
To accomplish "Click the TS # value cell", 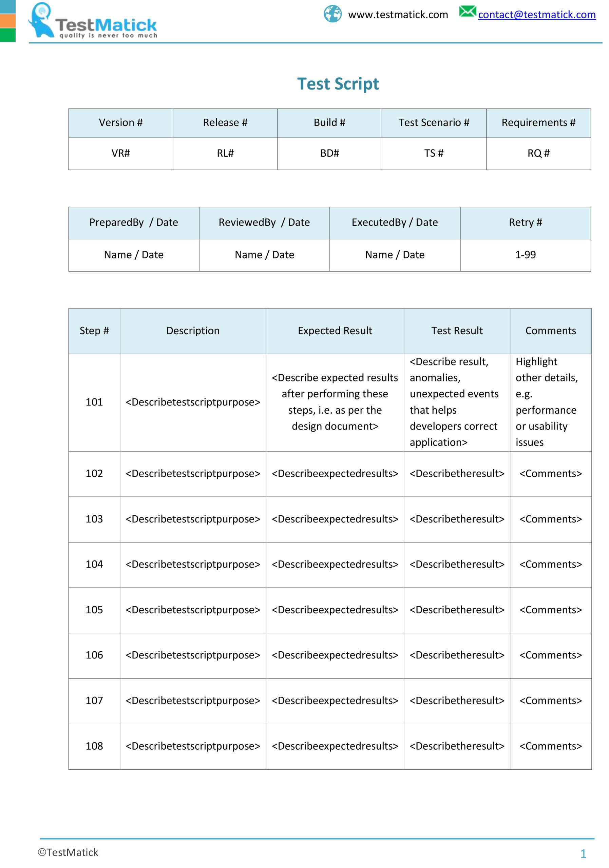I will pyautogui.click(x=434, y=154).
